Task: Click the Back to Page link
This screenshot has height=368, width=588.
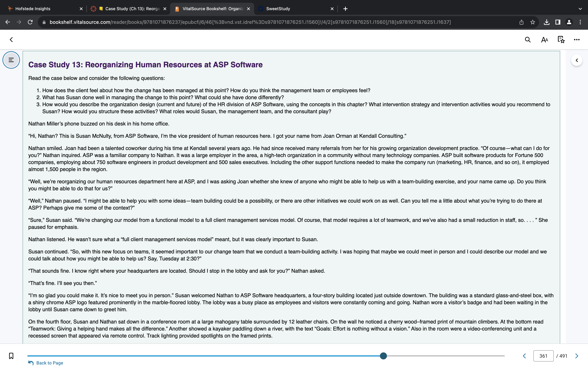Action: pos(46,363)
